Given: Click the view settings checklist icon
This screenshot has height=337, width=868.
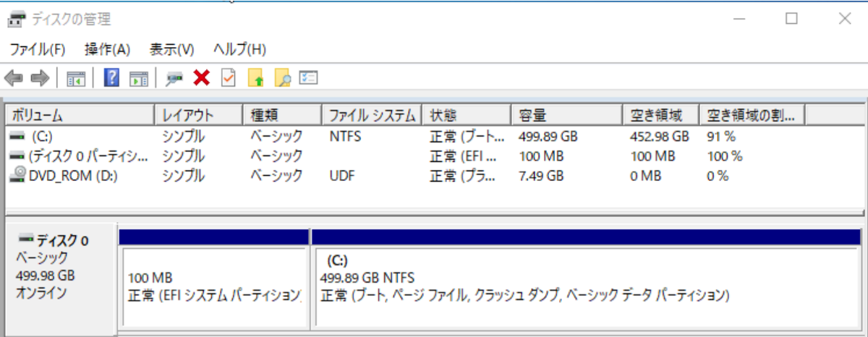Looking at the screenshot, I should coord(310,78).
